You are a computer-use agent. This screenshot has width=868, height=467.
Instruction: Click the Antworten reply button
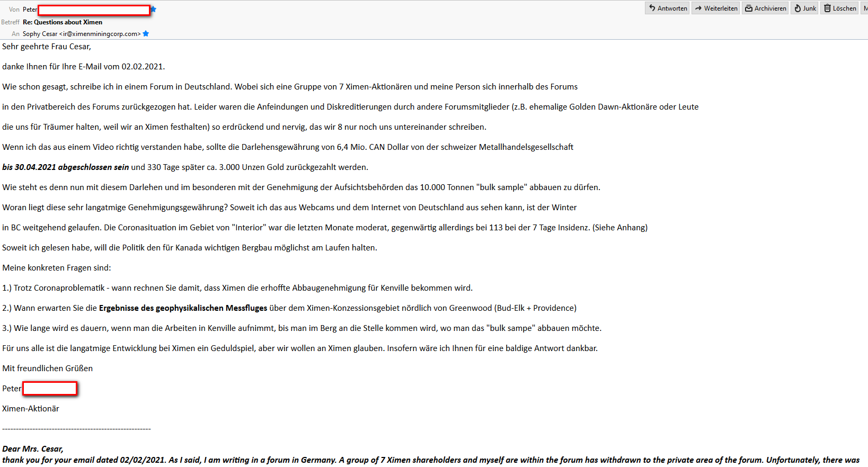668,8
